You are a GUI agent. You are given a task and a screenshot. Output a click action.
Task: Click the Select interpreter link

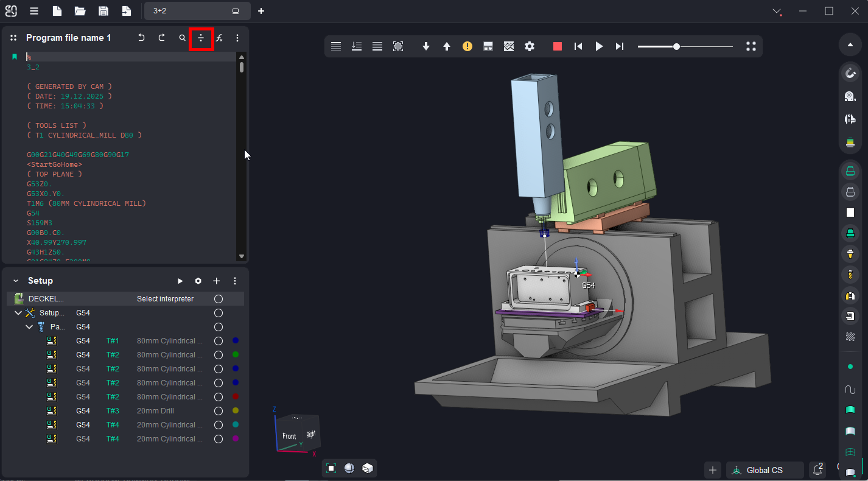[165, 299]
